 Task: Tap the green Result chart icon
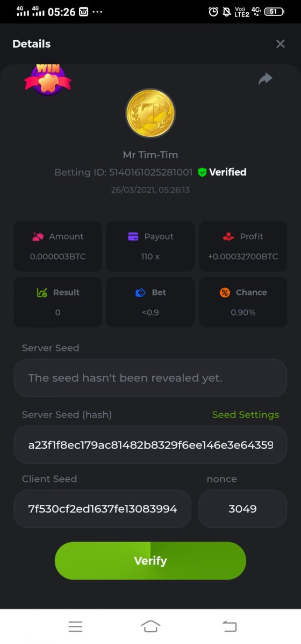42,292
